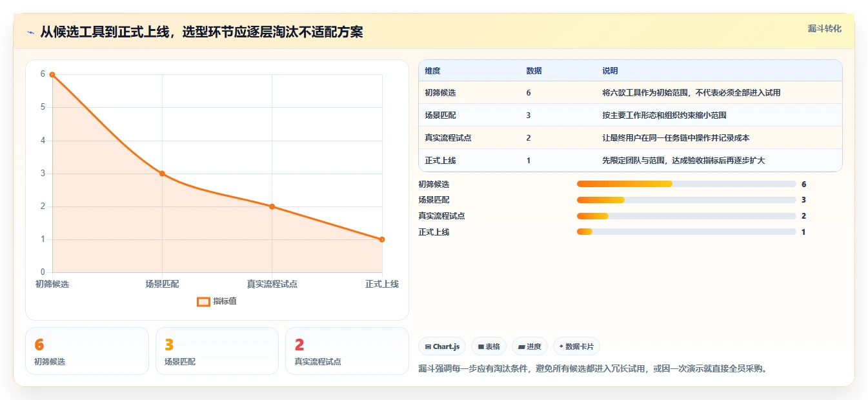This screenshot has height=400, width=868.
Task: Click the 真实流程试点 progress bar
Action: point(686,216)
